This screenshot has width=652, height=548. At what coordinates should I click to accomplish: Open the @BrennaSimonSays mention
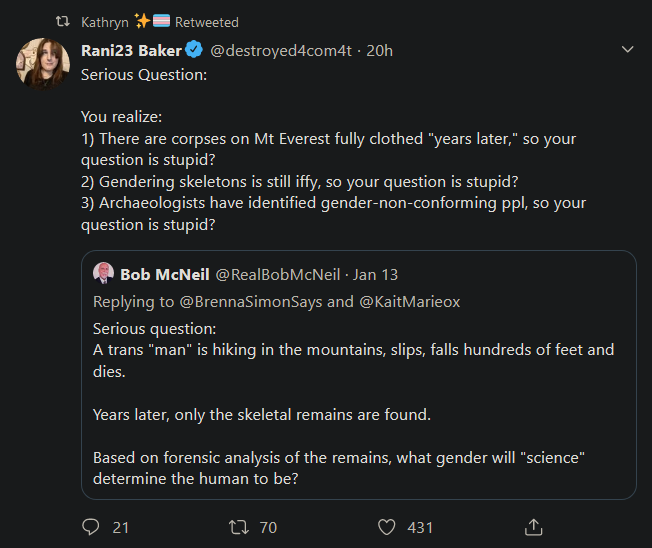coord(251,301)
